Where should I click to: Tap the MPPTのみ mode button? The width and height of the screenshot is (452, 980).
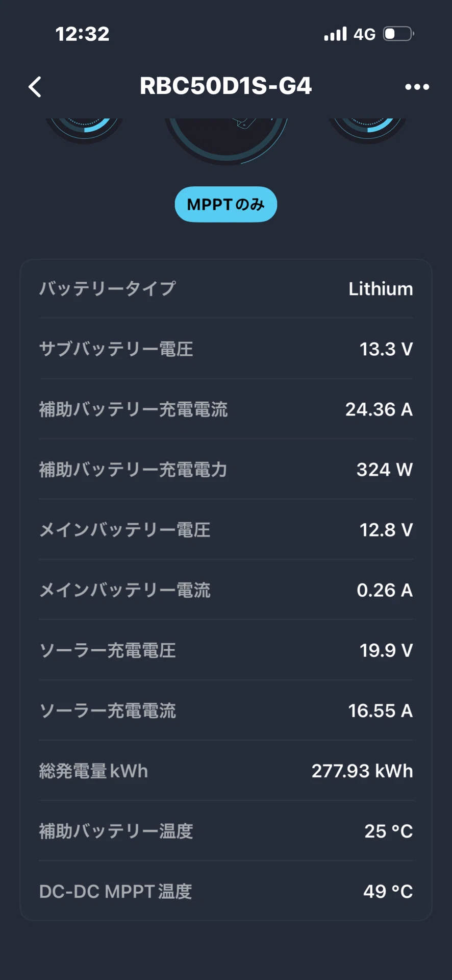click(x=226, y=204)
